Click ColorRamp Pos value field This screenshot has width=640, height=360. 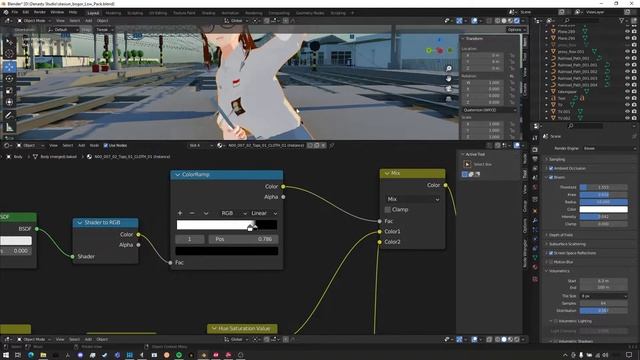pyautogui.click(x=243, y=239)
